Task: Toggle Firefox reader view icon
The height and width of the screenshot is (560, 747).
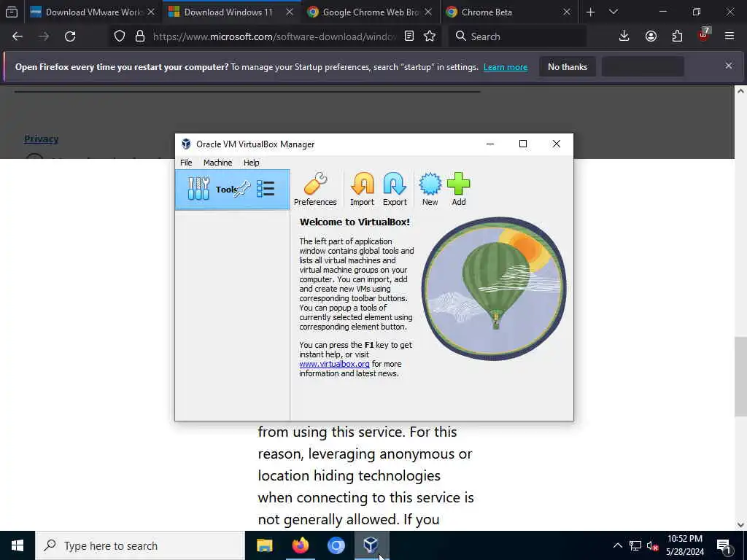Action: [x=409, y=36]
